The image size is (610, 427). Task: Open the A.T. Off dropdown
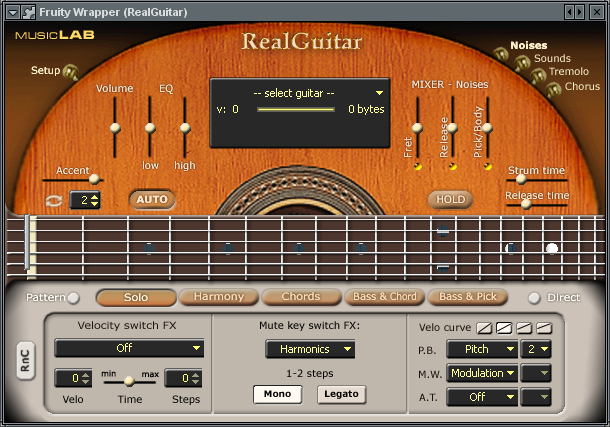coord(482,397)
